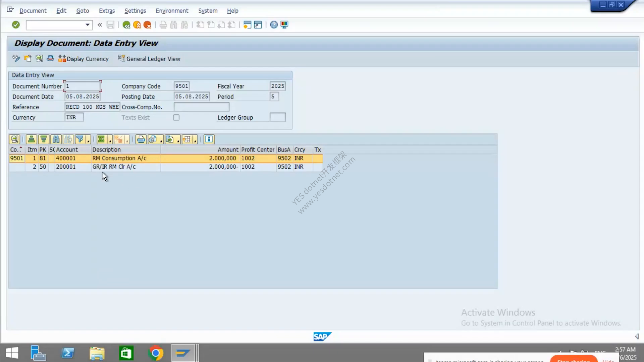
Task: Toggle the Texts Exist checkbox
Action: (x=176, y=118)
